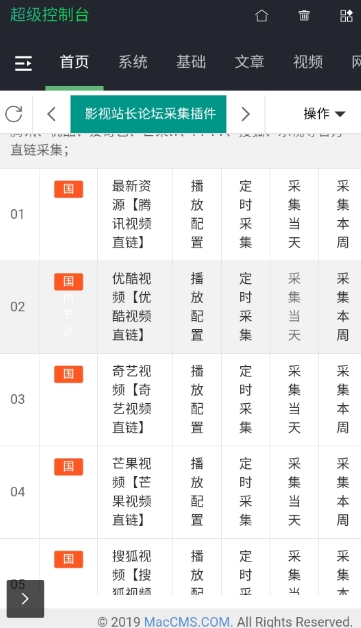
Task: Click the 超级控制台 title
Action: pos(49,15)
